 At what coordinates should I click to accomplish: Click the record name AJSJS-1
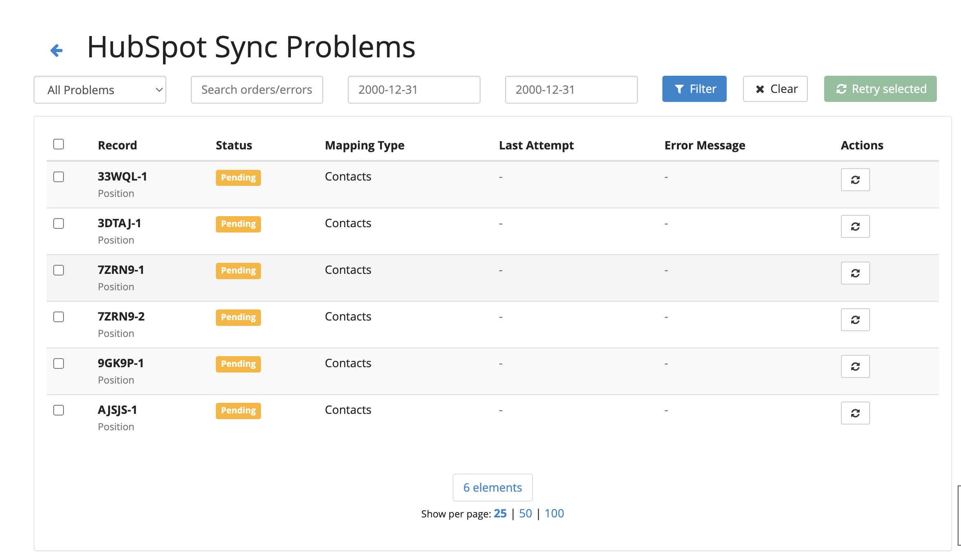click(118, 410)
